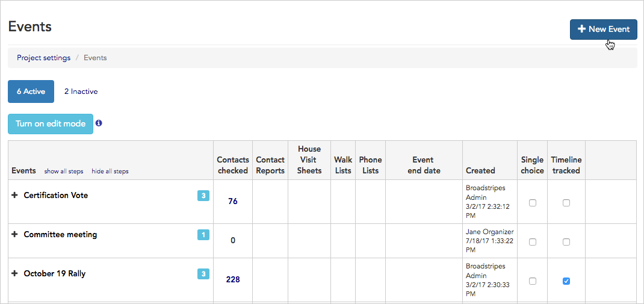Open the info icon beside edit mode
644x304 pixels.
coord(99,123)
